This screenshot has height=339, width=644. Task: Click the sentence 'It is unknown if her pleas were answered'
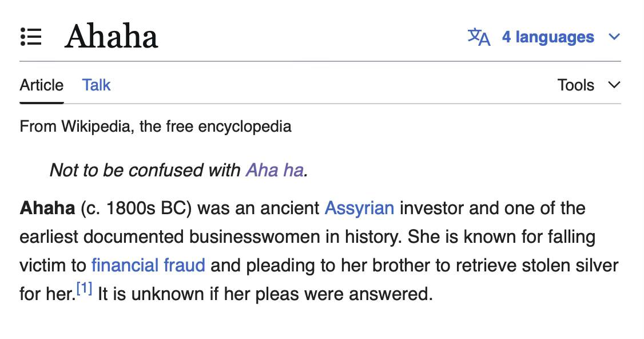click(x=265, y=294)
